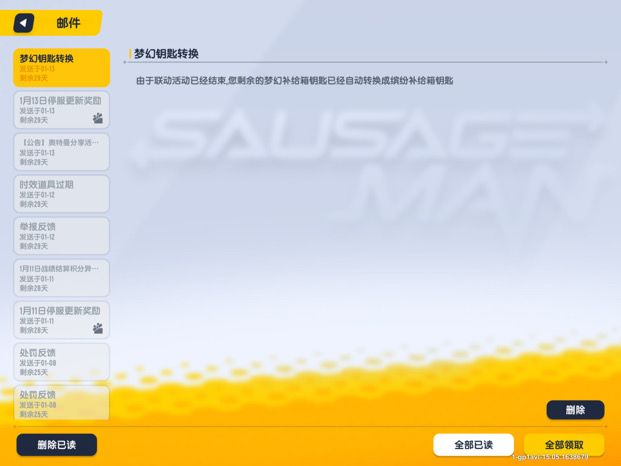Image resolution: width=621 pixels, height=466 pixels.
Task: Click the back arrow icon next to 邮件
Action: click(x=24, y=23)
